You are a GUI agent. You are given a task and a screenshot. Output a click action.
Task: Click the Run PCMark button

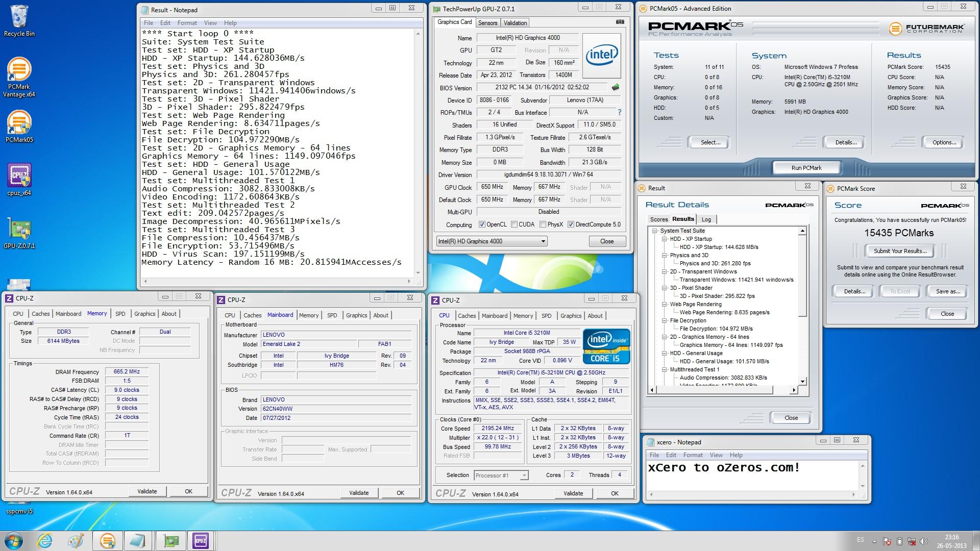click(806, 168)
